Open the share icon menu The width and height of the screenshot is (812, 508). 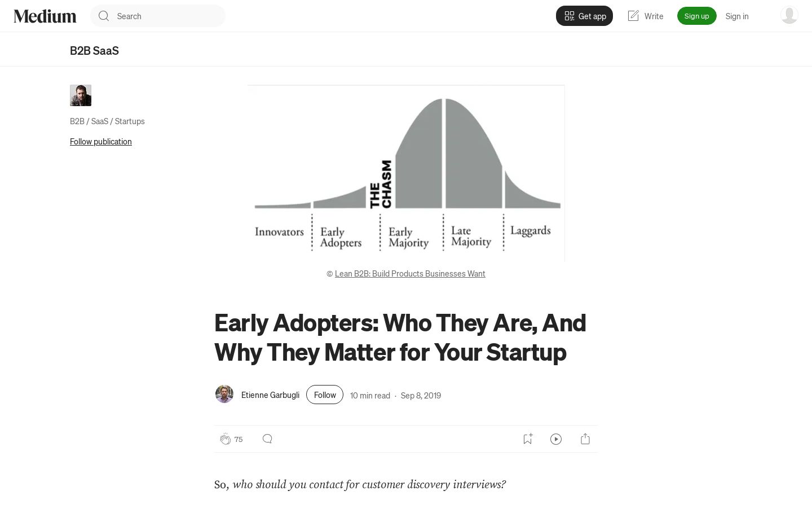coord(585,439)
